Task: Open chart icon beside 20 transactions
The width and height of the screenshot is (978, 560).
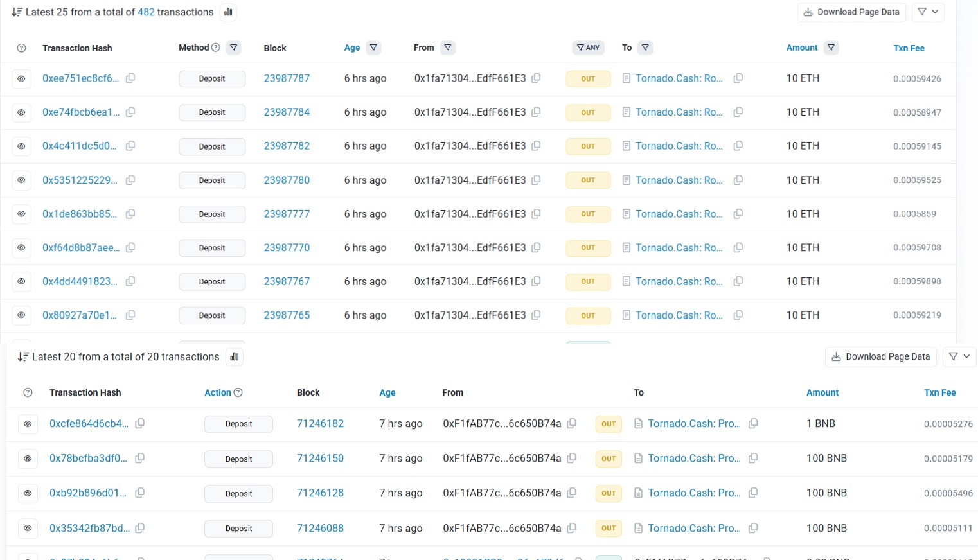Action: pyautogui.click(x=235, y=357)
